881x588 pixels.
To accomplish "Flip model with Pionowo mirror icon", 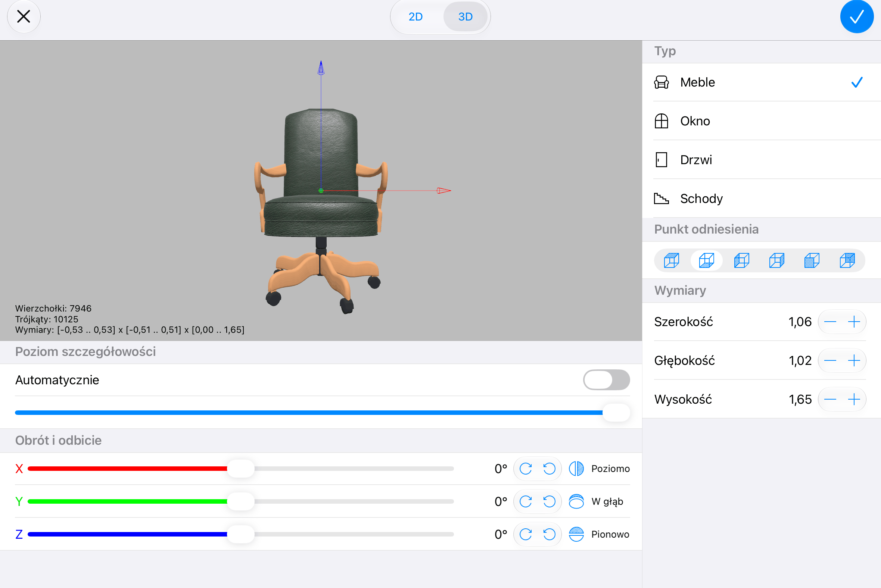I will point(576,534).
